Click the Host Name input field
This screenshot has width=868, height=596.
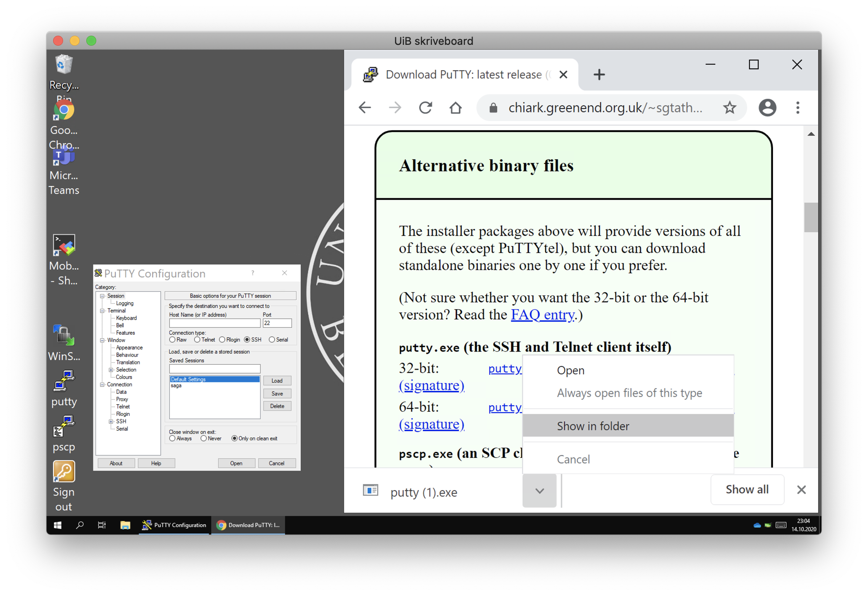215,323
